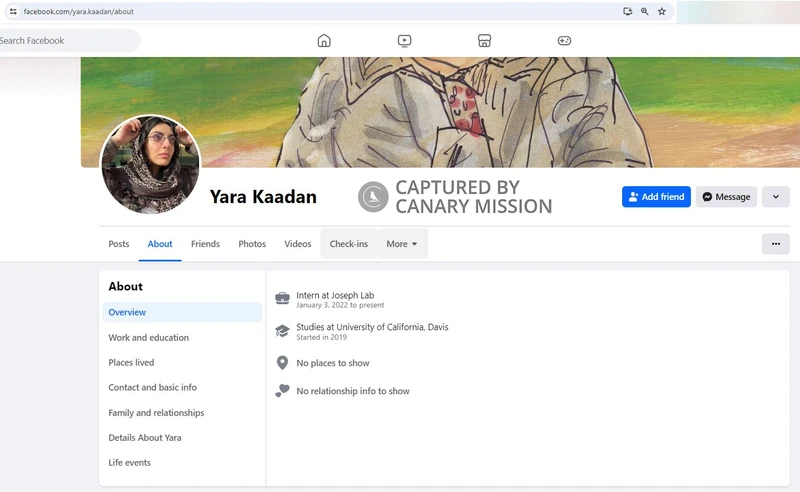Select the About tab
The height and width of the screenshot is (492, 800).
(x=160, y=244)
